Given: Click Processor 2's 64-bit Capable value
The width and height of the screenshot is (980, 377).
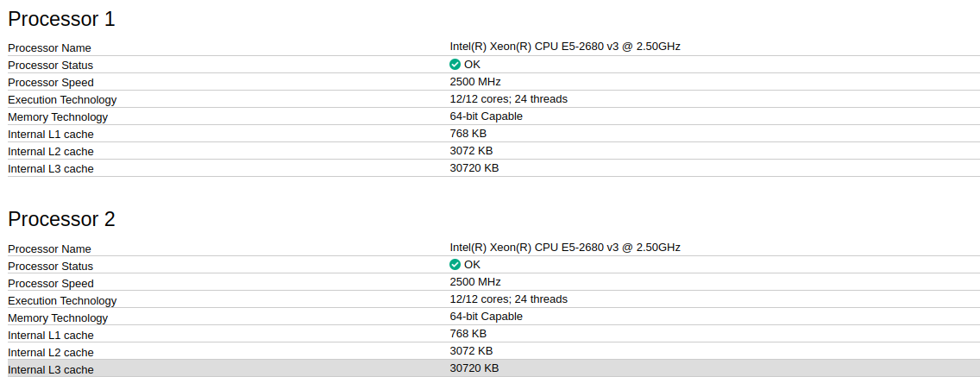Looking at the screenshot, I should (x=486, y=317).
